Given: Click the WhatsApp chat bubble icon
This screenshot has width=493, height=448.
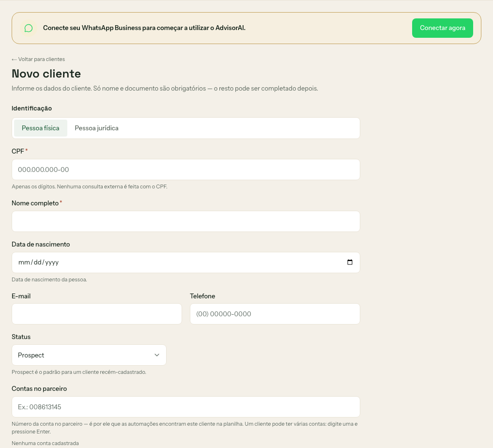Looking at the screenshot, I should 28,28.
